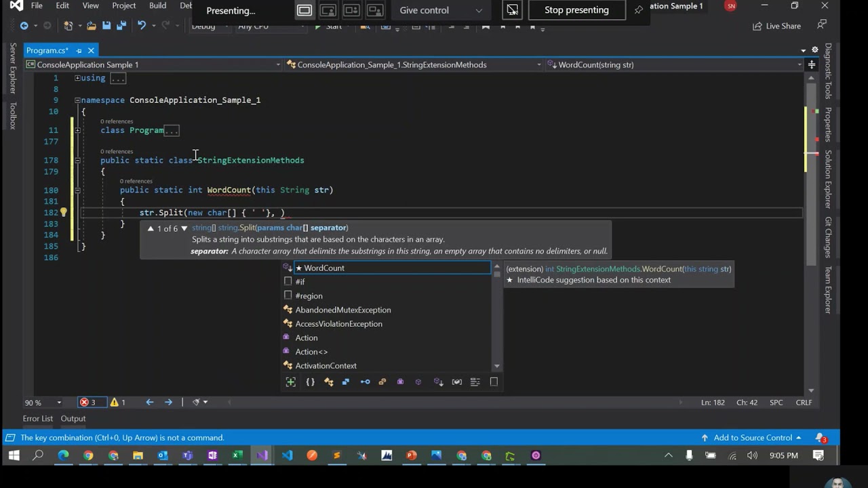Open the File menu
The height and width of the screenshot is (488, 868).
point(37,5)
